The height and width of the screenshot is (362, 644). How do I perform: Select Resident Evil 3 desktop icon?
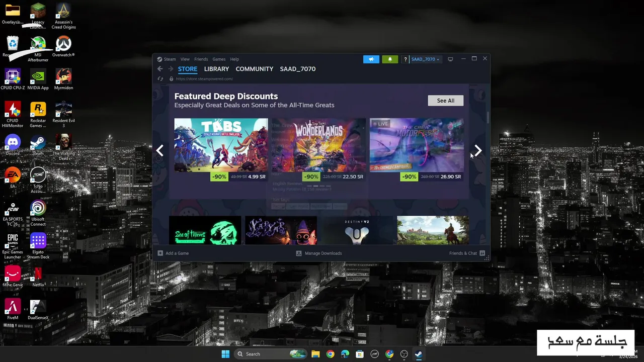click(63, 115)
